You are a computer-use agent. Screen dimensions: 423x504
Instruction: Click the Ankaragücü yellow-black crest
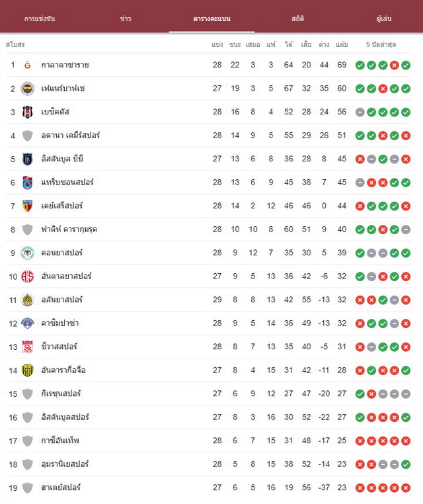tap(28, 370)
